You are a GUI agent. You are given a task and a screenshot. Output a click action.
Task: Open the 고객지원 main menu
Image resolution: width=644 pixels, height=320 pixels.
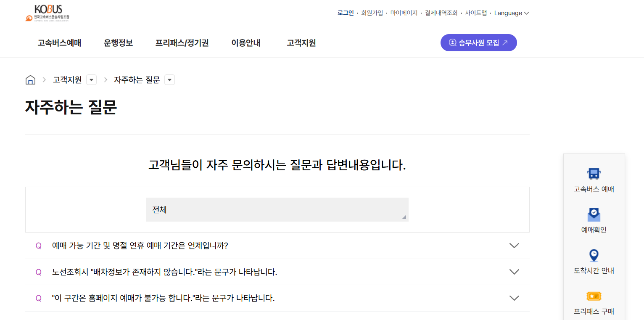301,43
